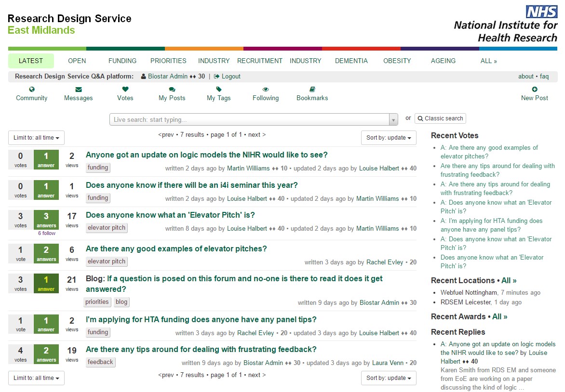The height and width of the screenshot is (392, 565).
Task: Click the Votes heart icon
Action: click(125, 90)
